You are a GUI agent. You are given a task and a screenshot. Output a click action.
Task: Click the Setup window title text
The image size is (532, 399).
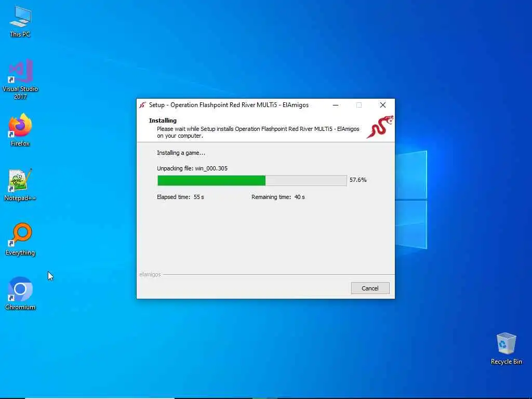point(229,105)
